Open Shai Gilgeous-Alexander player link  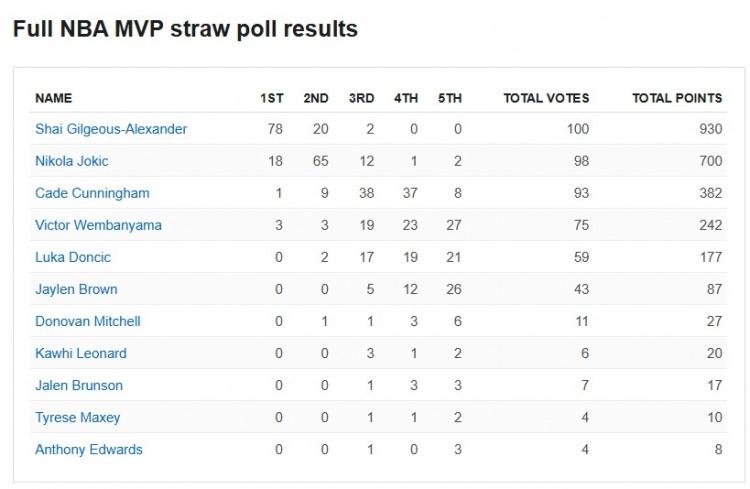(x=111, y=129)
